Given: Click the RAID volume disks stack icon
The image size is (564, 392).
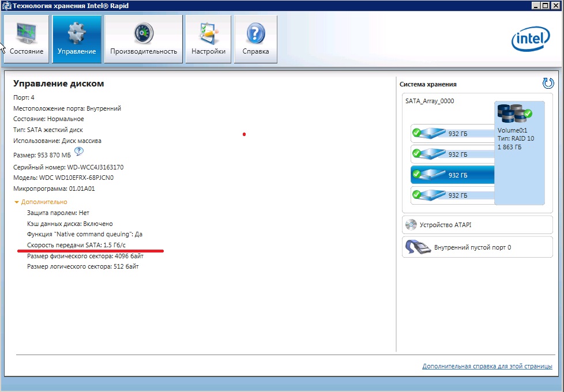Looking at the screenshot, I should tap(515, 114).
